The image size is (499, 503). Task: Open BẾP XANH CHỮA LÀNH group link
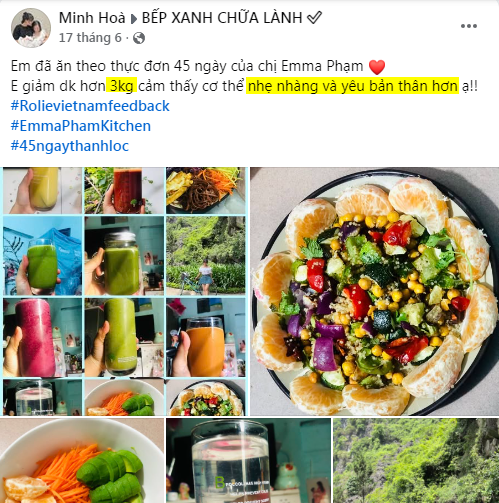click(222, 18)
